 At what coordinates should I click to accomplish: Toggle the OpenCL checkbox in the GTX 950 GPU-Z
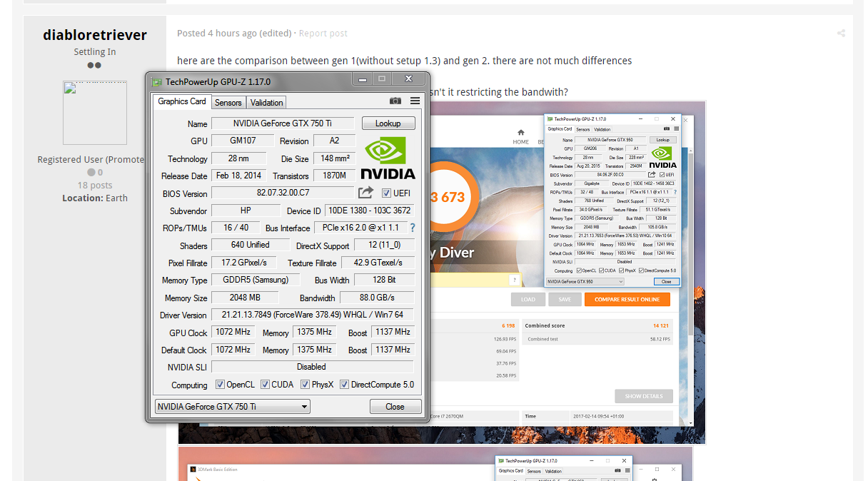click(578, 270)
